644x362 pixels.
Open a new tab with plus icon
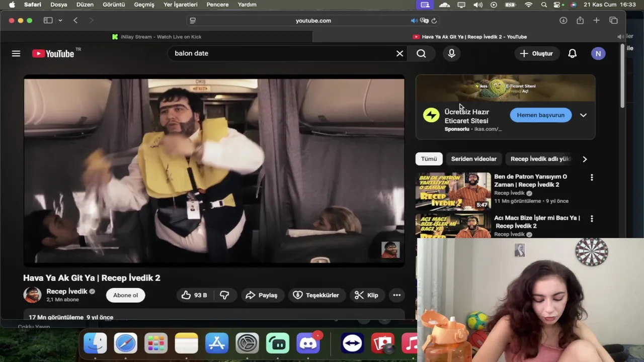point(596,21)
